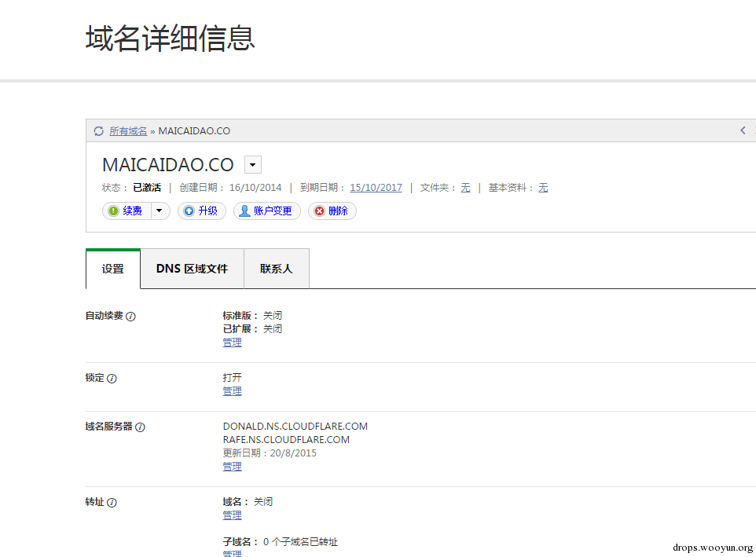Viewport: 756px width, 557px height.
Task: Click the 删除 delete button
Action: coord(332,211)
